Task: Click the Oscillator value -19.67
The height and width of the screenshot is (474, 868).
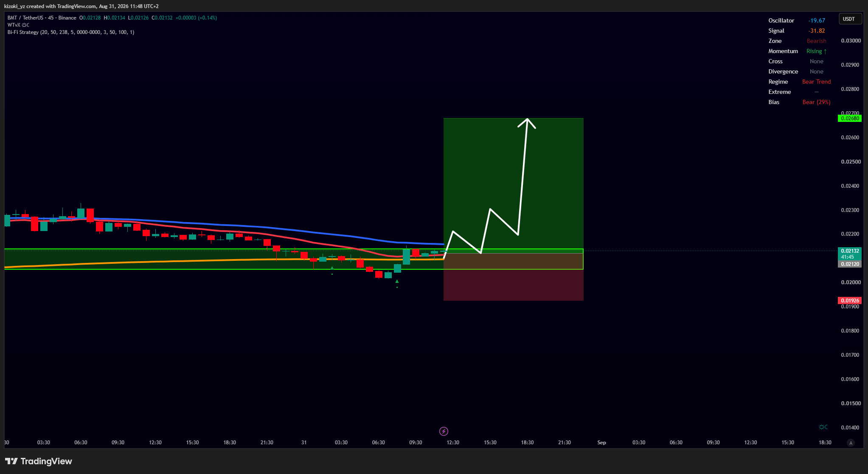Action: (817, 20)
